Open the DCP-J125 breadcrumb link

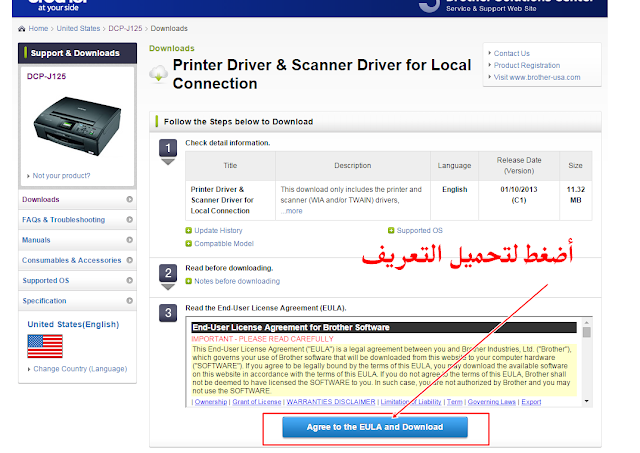[x=125, y=29]
